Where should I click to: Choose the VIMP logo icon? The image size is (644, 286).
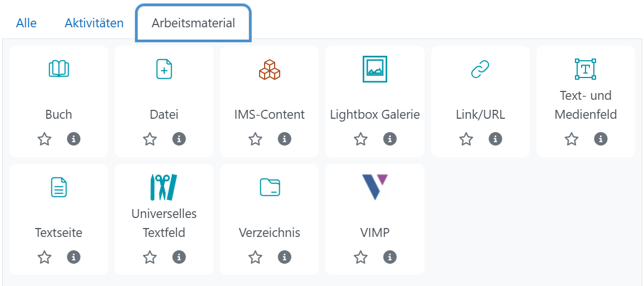tap(374, 187)
